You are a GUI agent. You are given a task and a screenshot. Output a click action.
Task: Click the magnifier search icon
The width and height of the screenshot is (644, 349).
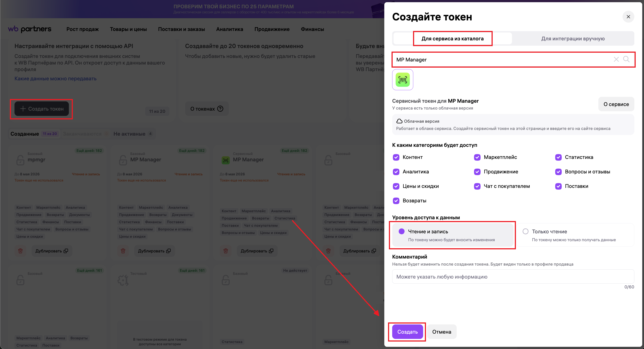(x=626, y=59)
